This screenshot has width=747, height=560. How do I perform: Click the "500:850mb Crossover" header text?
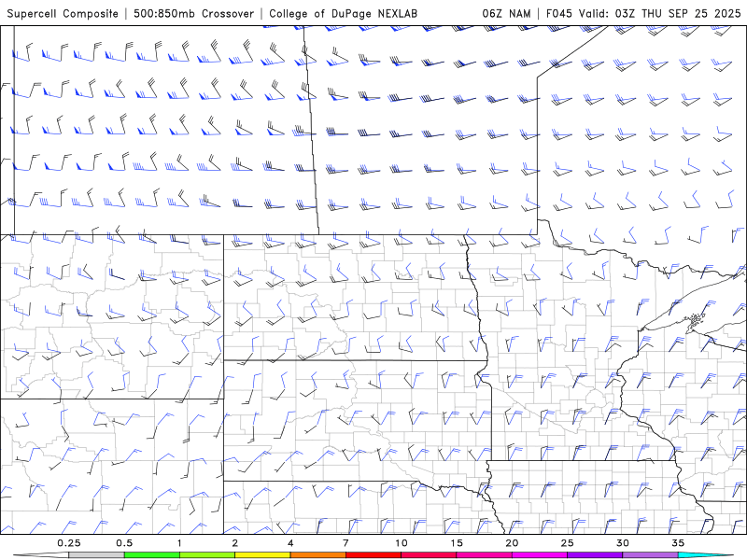click(193, 13)
